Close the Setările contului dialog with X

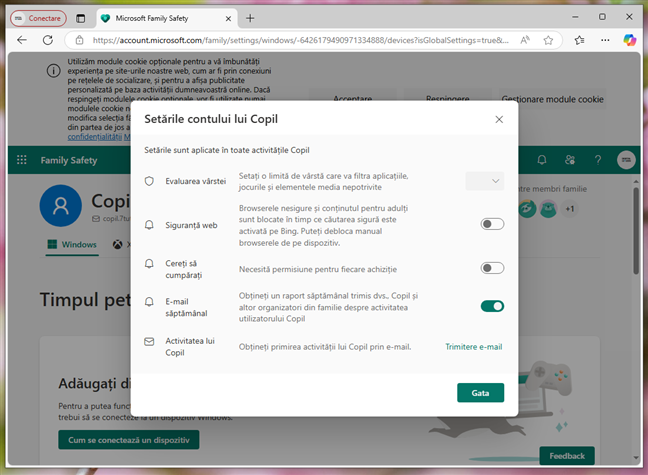[x=499, y=119]
